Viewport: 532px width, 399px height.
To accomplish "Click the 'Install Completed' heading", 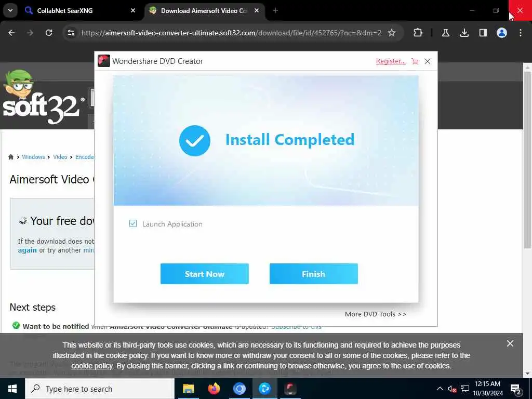I will tap(290, 140).
